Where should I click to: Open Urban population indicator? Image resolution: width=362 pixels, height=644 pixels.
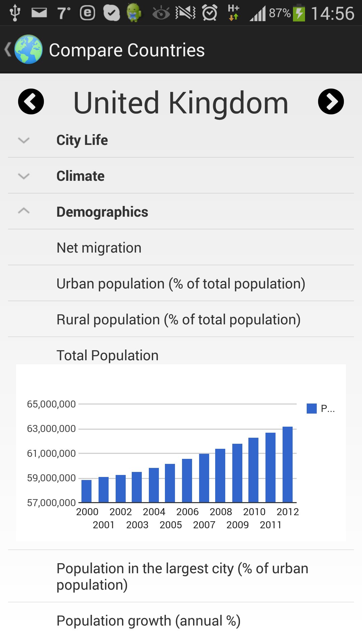[x=181, y=283]
